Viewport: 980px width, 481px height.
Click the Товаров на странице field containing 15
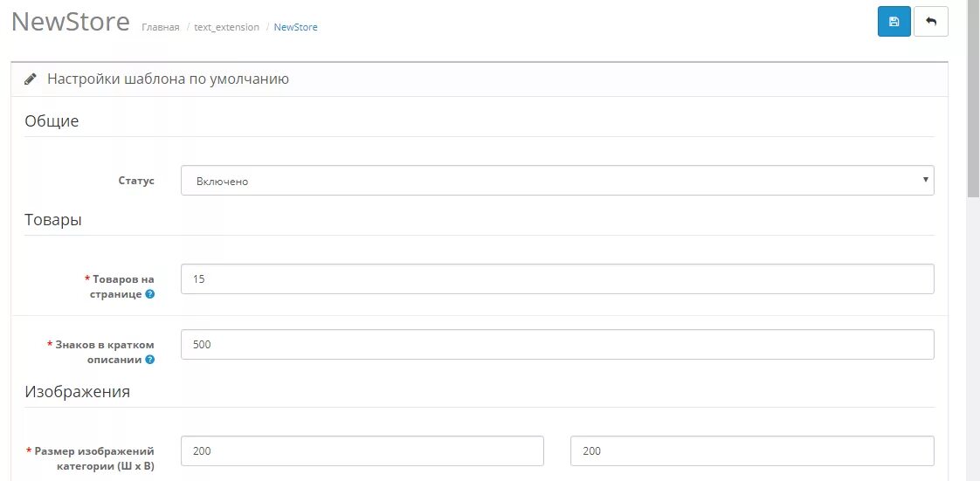557,278
